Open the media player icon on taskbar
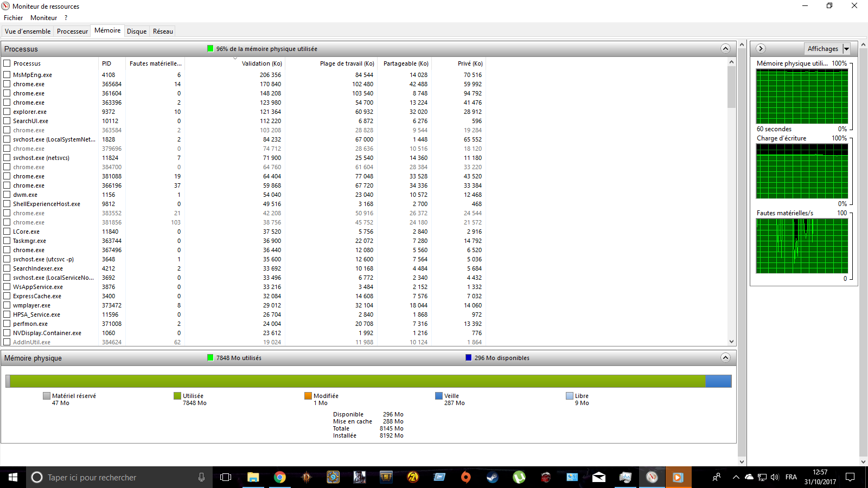 pyautogui.click(x=678, y=477)
